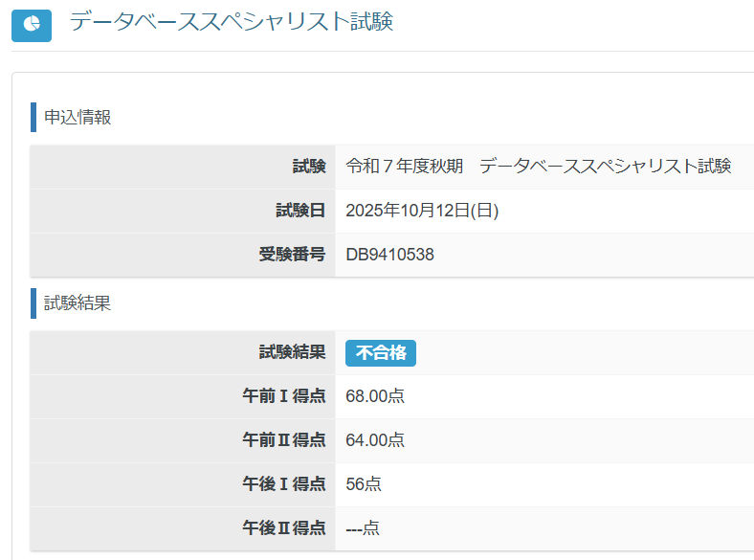The width and height of the screenshot is (754, 560).
Task: Click the blue 不合格 badge
Action: [381, 353]
